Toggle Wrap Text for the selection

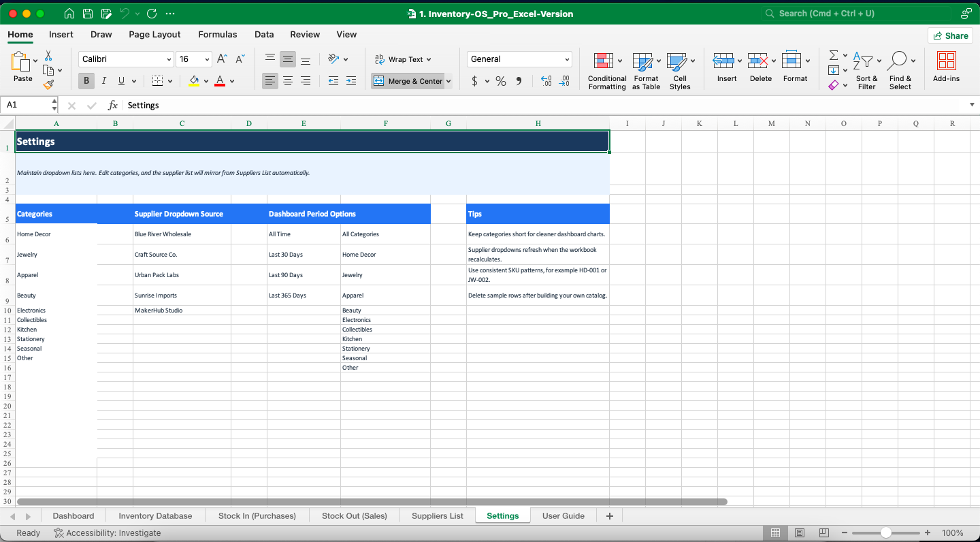click(403, 59)
